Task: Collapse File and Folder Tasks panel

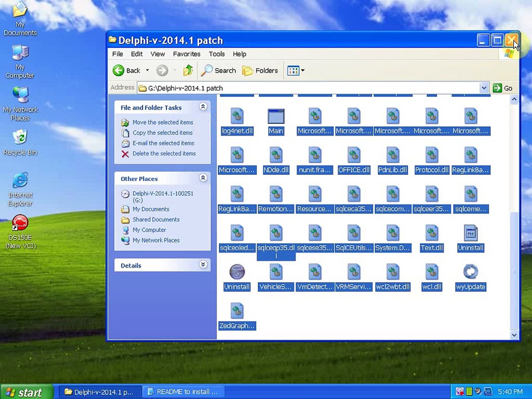Action: pos(203,107)
